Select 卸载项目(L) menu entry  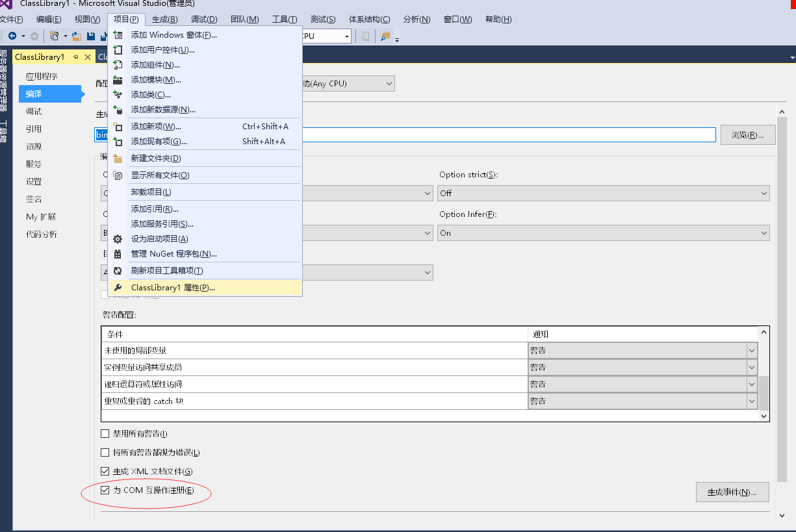(205, 192)
